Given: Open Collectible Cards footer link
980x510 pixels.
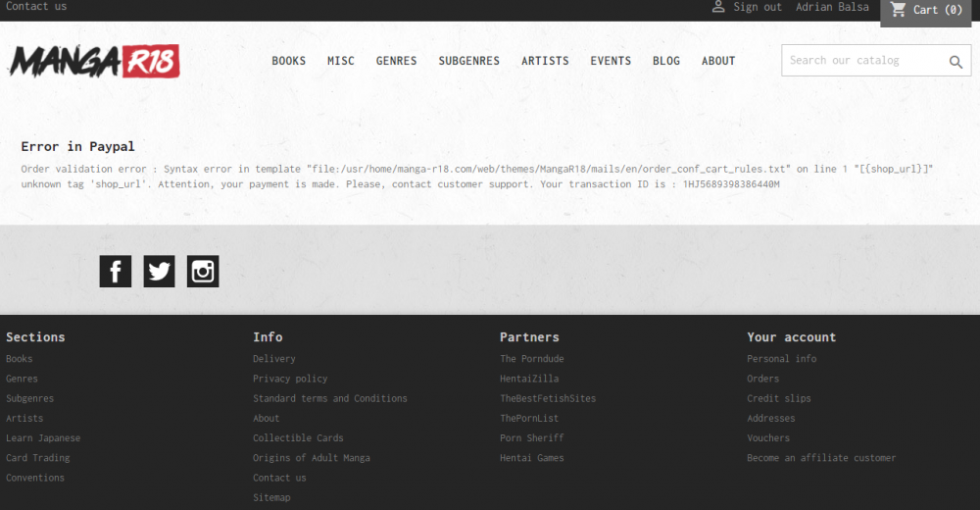Looking at the screenshot, I should [298, 438].
